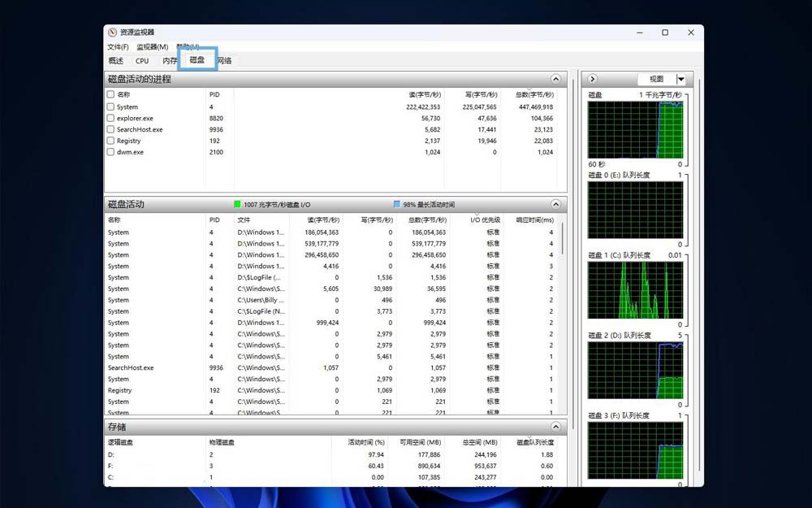812x508 pixels.
Task: Select the Registry row in disk activity
Action: point(331,390)
